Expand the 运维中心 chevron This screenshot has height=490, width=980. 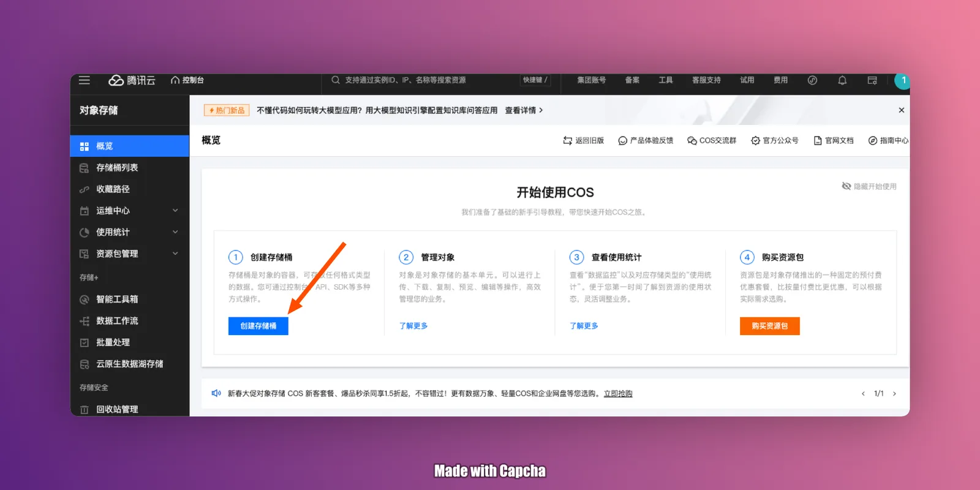pos(175,211)
